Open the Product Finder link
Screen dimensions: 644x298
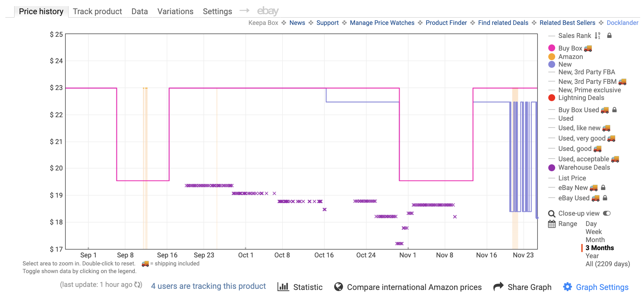point(446,23)
